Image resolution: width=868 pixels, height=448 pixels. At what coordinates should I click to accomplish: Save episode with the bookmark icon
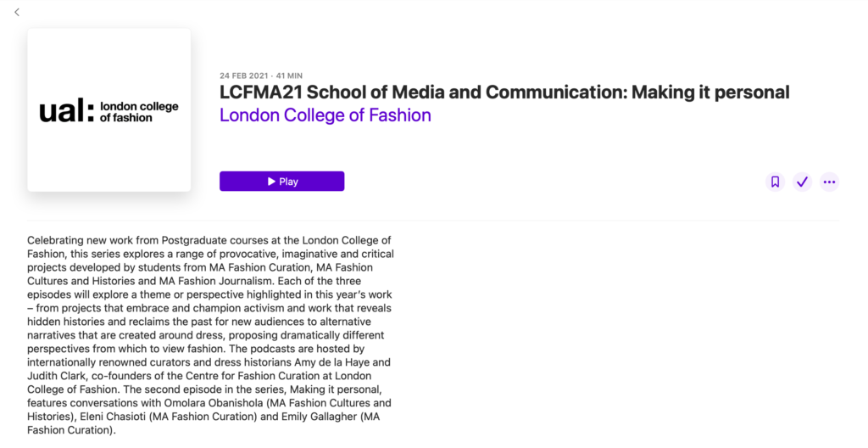(x=775, y=182)
